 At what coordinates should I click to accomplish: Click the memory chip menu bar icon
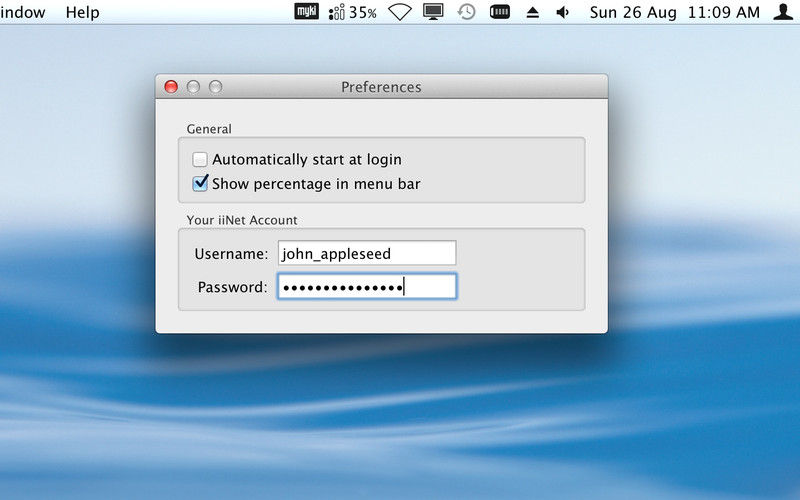coord(499,12)
